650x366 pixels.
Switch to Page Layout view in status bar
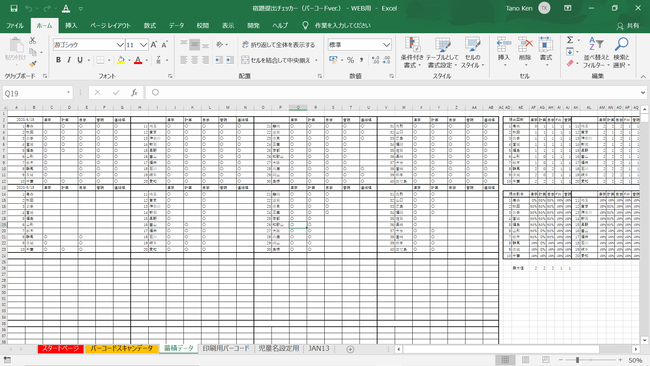(525, 360)
